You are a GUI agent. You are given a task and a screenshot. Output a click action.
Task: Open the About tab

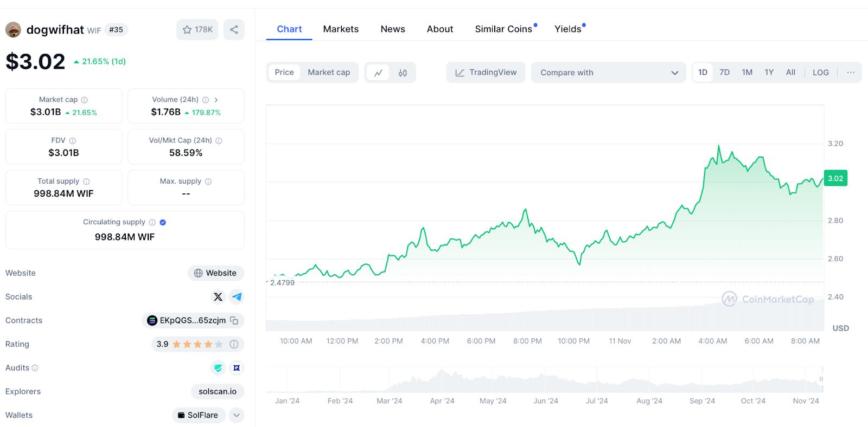click(x=440, y=29)
